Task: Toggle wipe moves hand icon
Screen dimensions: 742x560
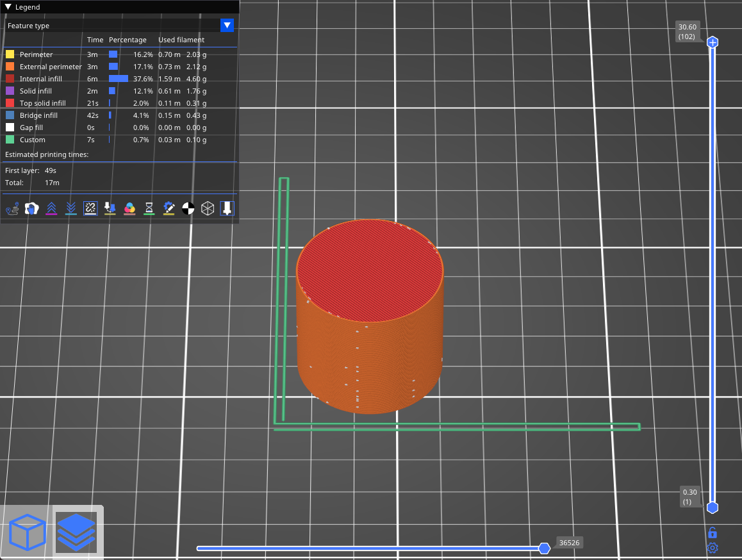Action: coord(31,208)
